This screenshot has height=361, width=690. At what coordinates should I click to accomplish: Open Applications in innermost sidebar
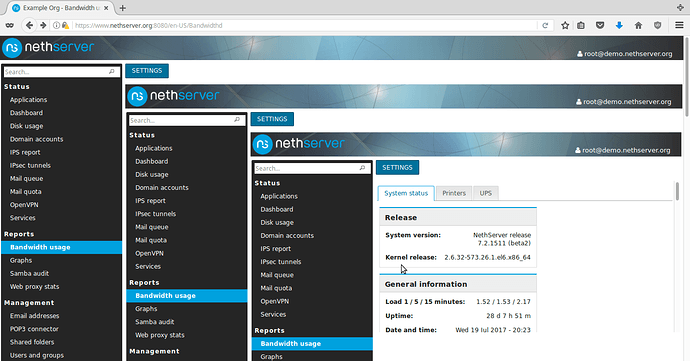[279, 196]
